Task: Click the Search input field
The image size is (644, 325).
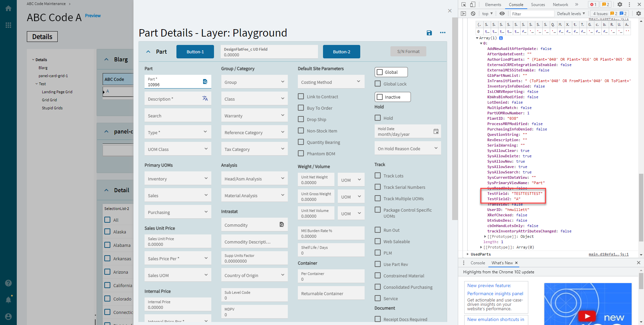Action: pyautogui.click(x=178, y=115)
